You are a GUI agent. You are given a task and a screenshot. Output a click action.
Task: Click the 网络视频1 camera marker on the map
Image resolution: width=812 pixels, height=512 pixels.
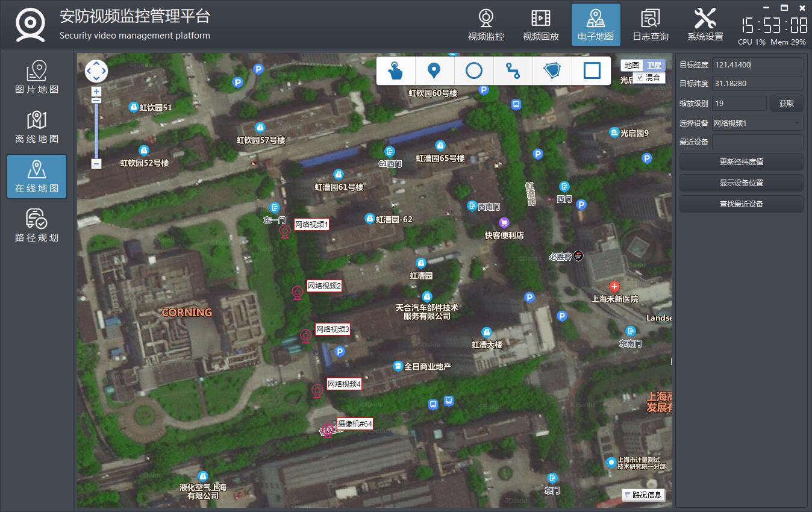tap(284, 231)
